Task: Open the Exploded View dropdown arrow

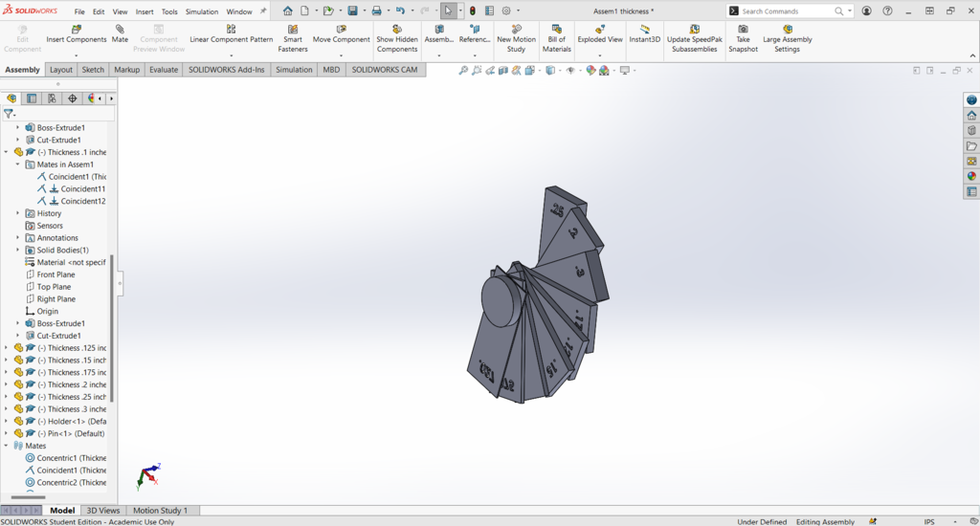Action: pos(600,55)
